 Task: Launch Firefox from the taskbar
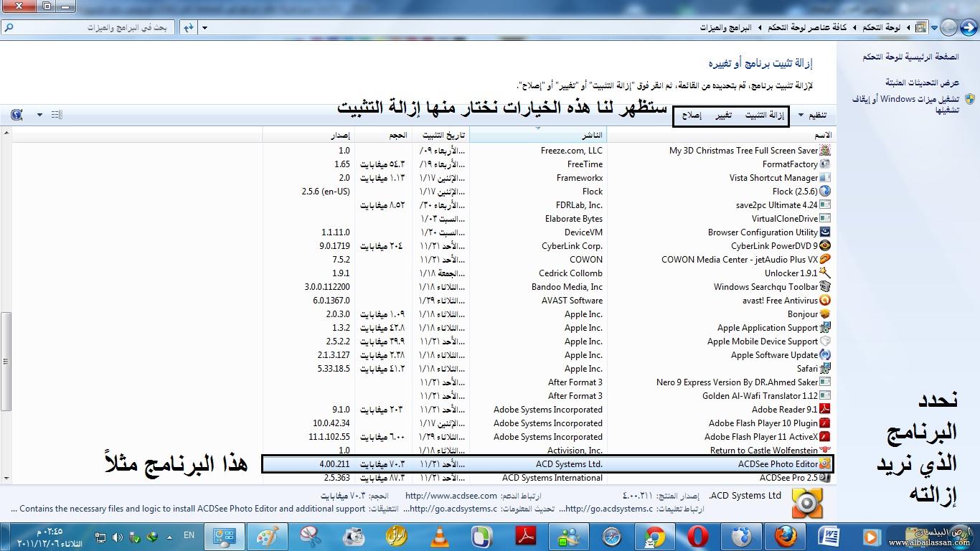click(786, 537)
